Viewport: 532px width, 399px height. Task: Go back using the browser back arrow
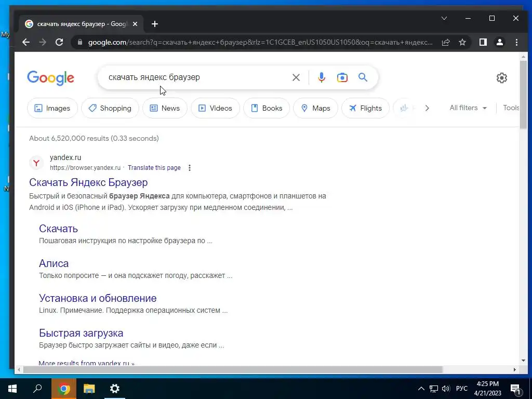point(26,42)
